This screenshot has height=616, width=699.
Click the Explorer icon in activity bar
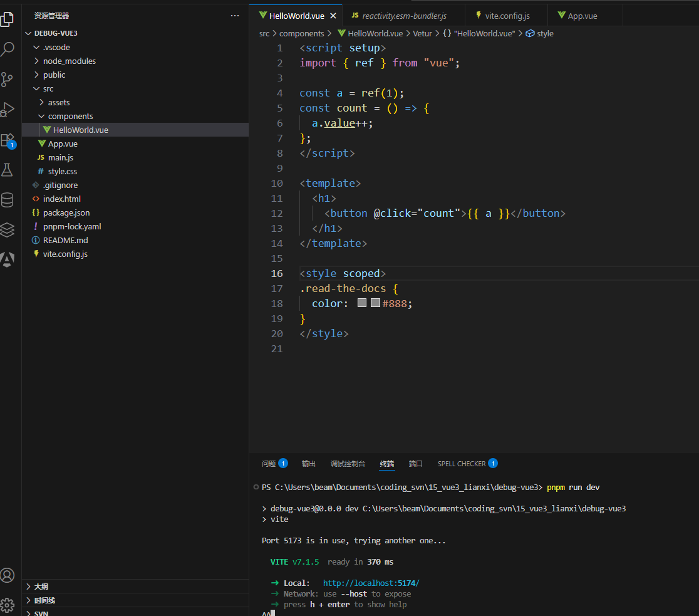[8, 19]
